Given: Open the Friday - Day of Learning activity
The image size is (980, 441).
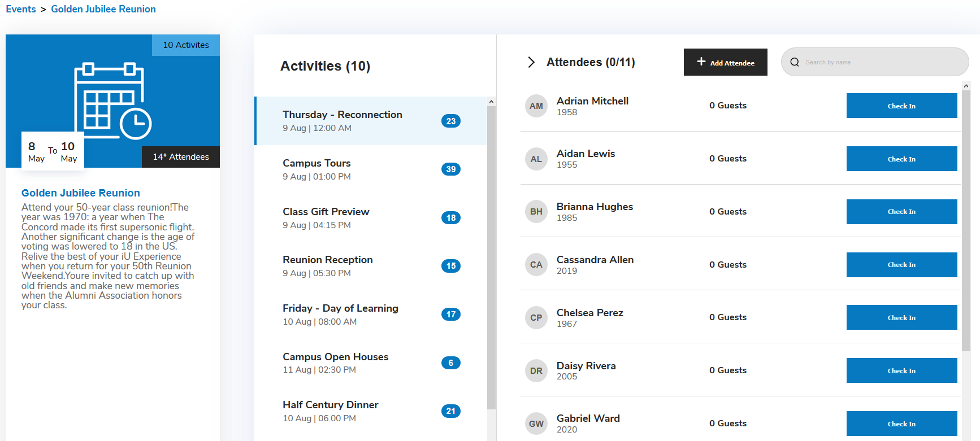Looking at the screenshot, I should tap(340, 314).
